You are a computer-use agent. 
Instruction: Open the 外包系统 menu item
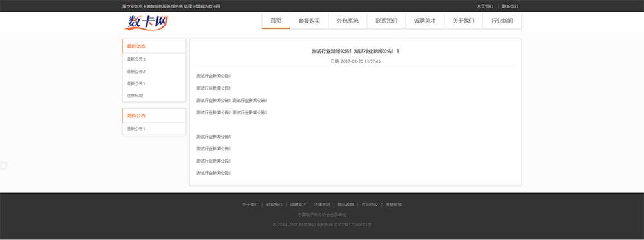348,21
